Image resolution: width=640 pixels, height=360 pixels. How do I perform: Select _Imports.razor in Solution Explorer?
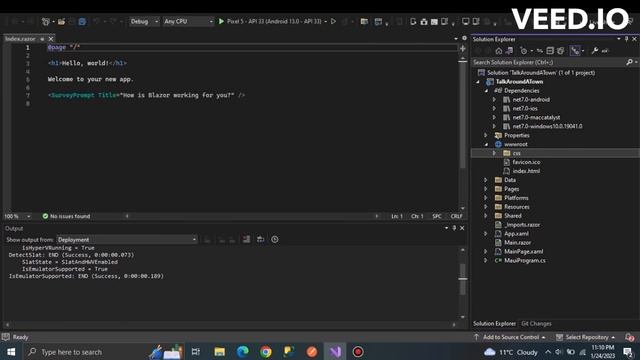(522, 225)
